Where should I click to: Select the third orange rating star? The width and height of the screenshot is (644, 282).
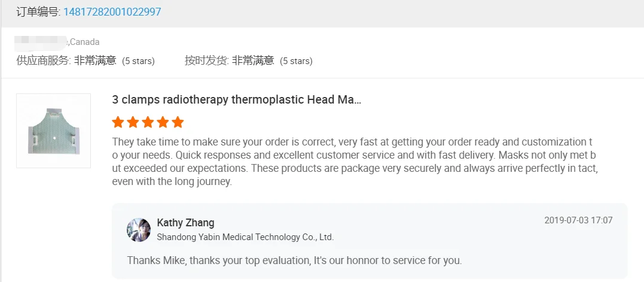coord(148,123)
